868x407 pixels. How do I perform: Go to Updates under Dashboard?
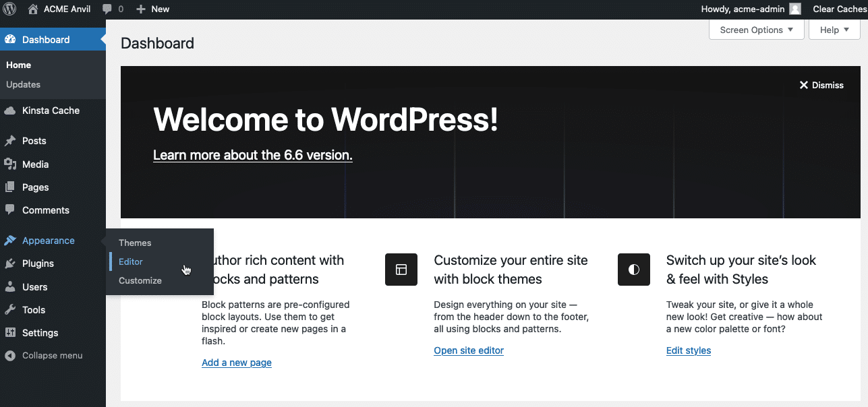[23, 84]
